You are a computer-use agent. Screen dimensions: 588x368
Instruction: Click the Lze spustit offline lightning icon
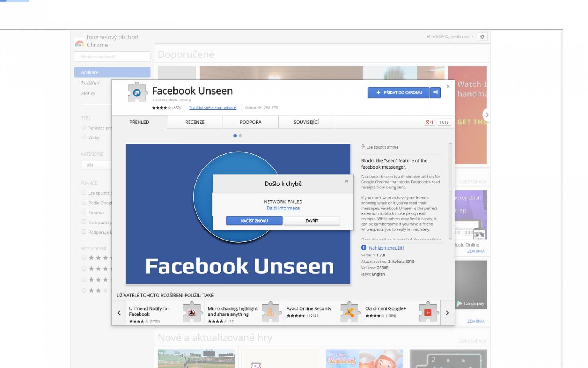(x=363, y=147)
